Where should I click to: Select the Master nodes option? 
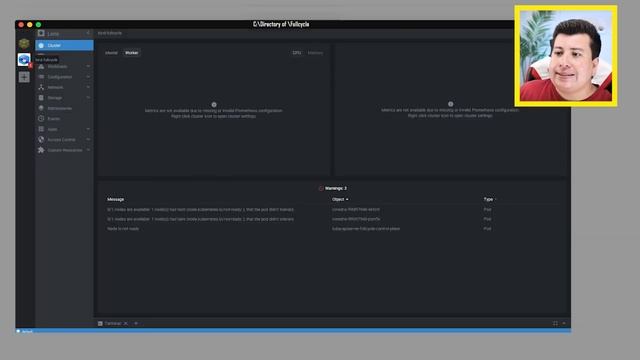click(111, 53)
